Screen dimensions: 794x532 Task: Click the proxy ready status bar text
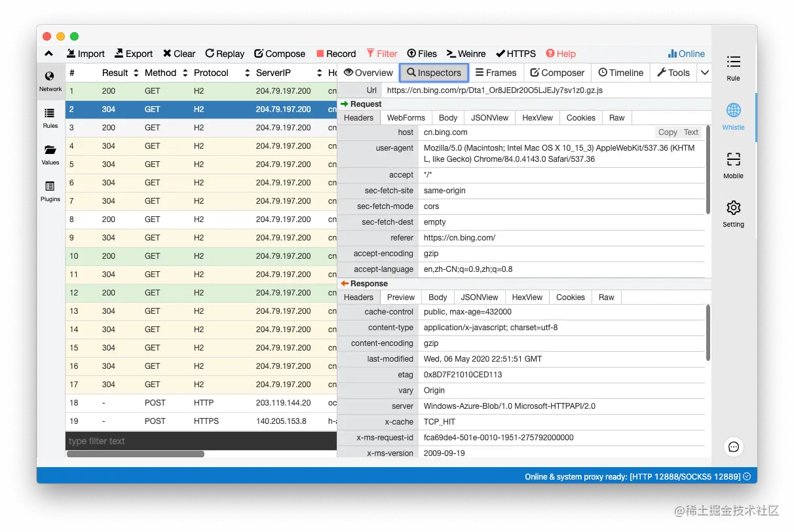(x=632, y=477)
